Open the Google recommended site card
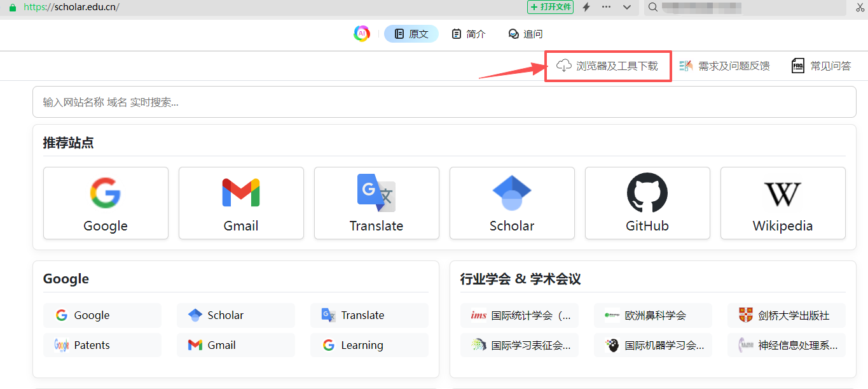This screenshot has height=389, width=868. click(106, 203)
